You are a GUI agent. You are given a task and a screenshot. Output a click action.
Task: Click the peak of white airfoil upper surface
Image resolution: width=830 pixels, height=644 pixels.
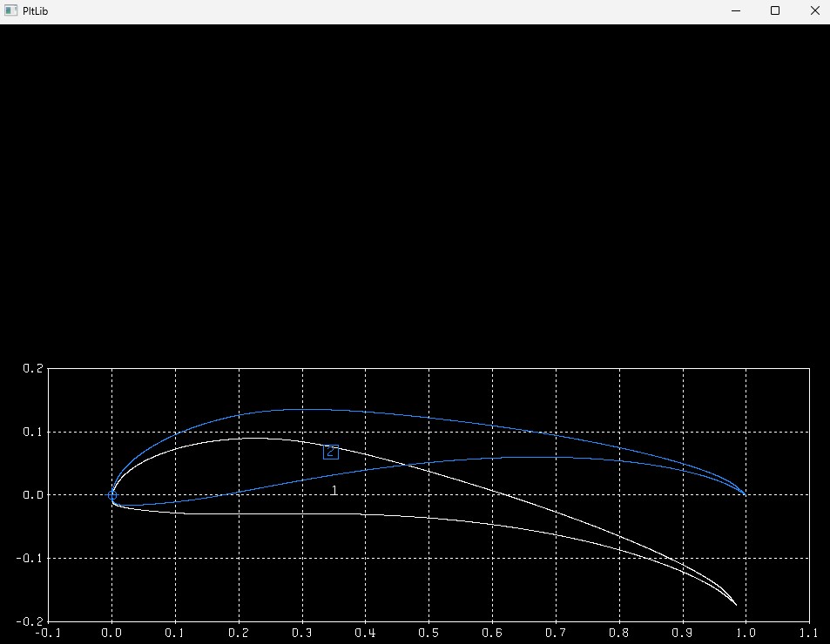(x=253, y=438)
